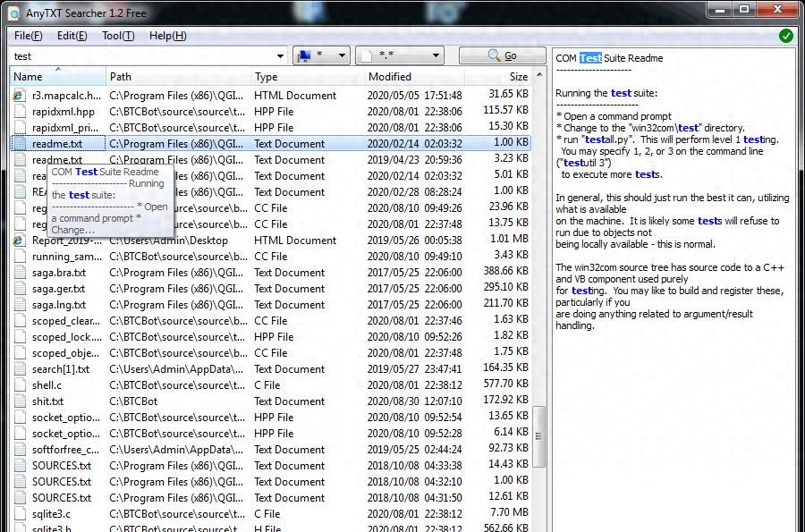Open the Tool(T) menu
Viewport: 805px width, 532px height.
point(118,36)
